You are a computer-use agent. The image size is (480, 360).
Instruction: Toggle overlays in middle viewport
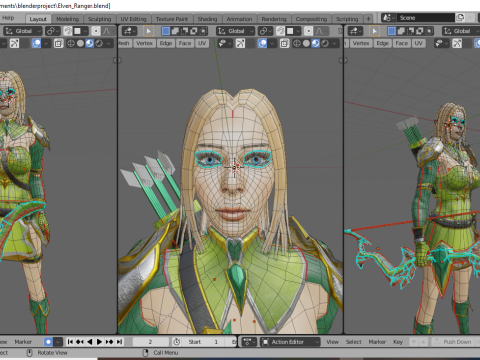tap(262, 43)
